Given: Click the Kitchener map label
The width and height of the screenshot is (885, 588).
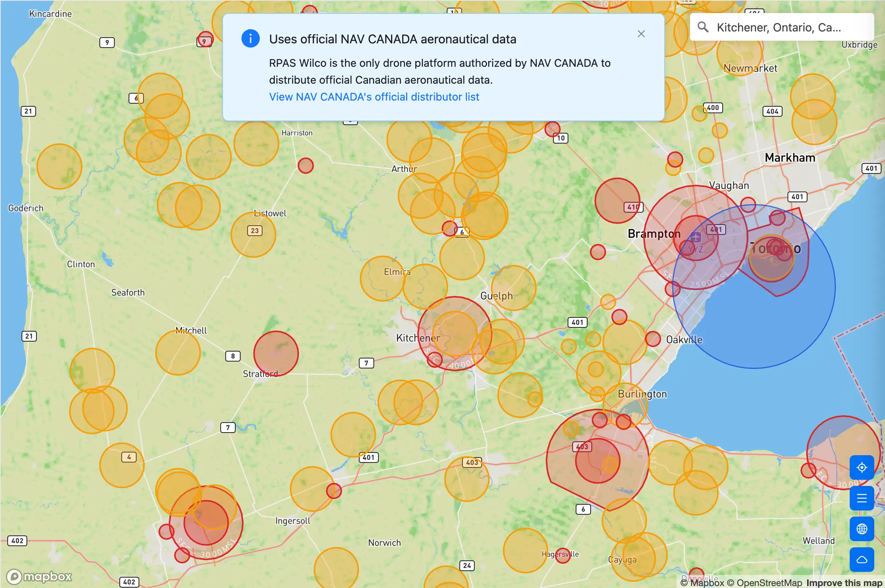Looking at the screenshot, I should [418, 338].
